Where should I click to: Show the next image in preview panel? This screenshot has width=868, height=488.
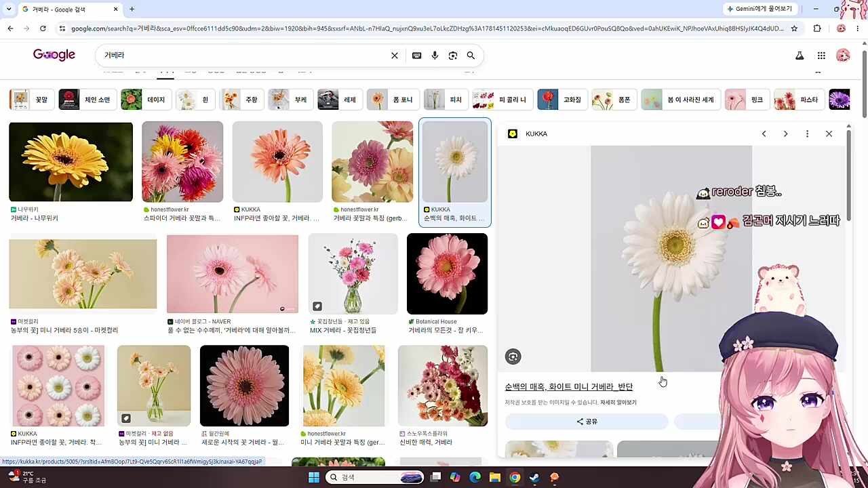click(x=785, y=134)
